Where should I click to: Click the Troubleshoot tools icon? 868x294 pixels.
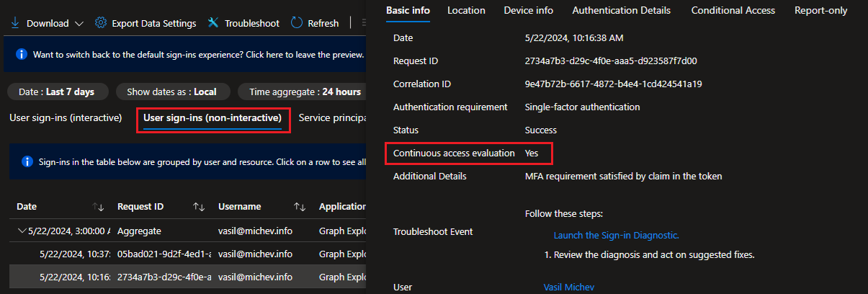[213, 23]
